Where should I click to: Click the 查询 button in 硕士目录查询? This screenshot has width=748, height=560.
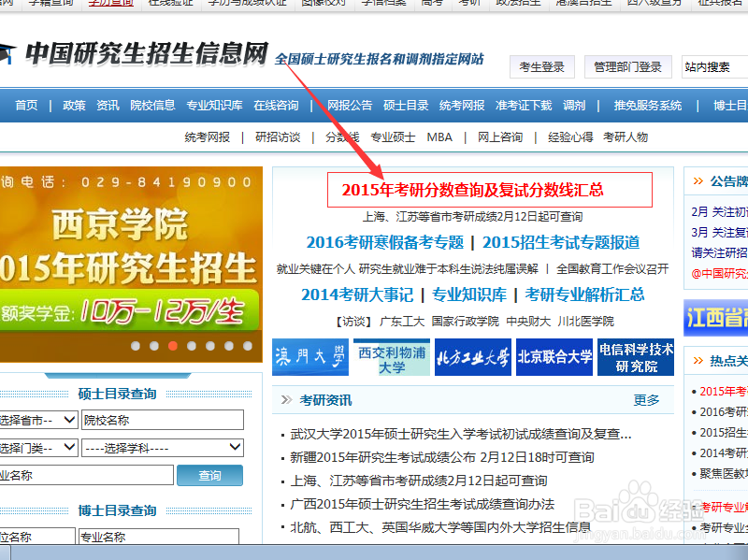click(209, 476)
